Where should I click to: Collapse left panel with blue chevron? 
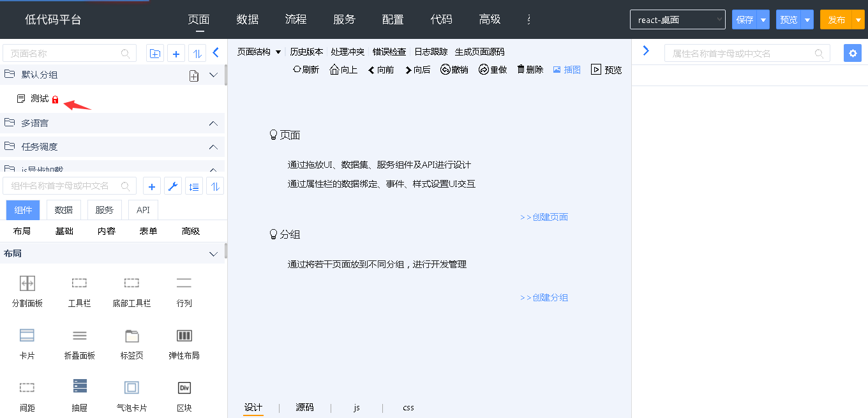tap(216, 53)
